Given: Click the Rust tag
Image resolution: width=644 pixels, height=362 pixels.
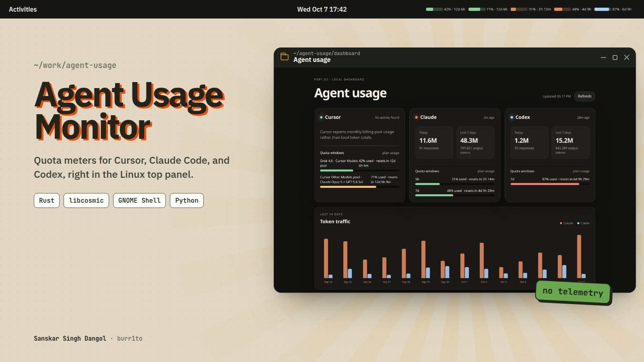Looking at the screenshot, I should pos(47,200).
